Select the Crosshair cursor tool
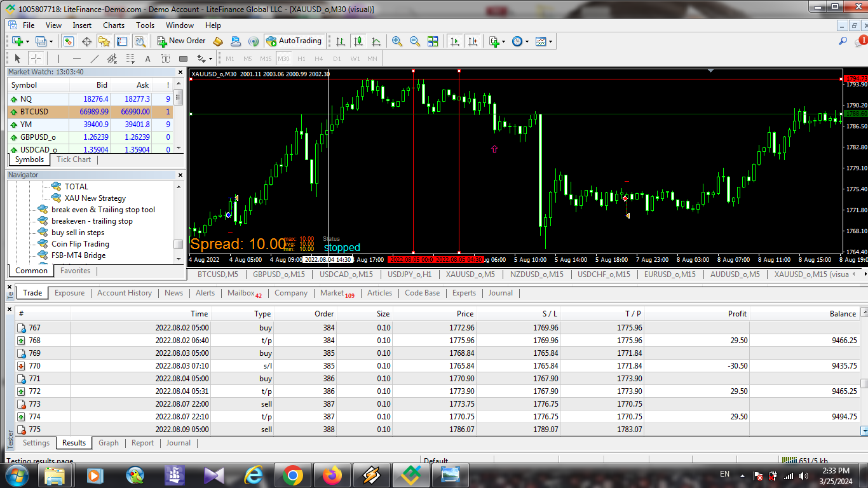The image size is (868, 488). pos(36,59)
